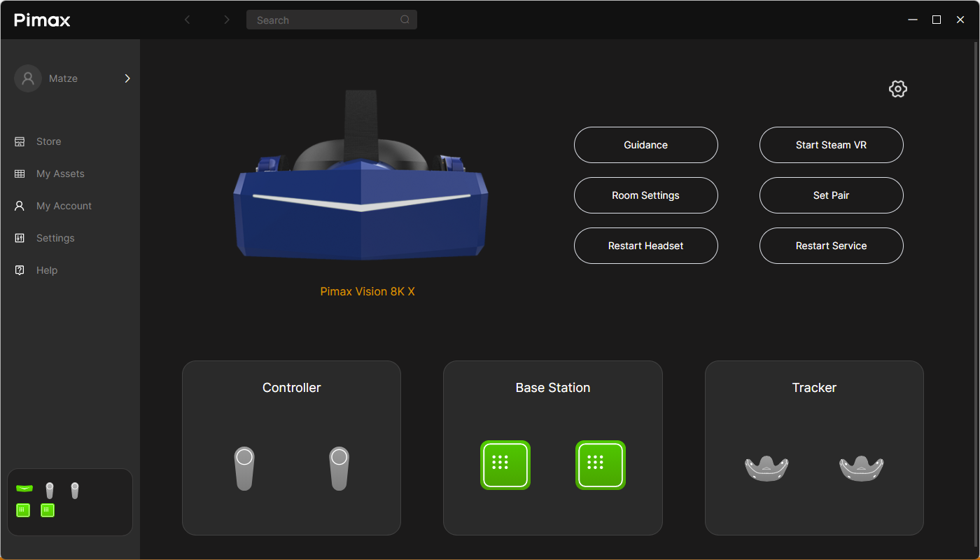
Task: Open the Store menu item
Action: (x=48, y=141)
